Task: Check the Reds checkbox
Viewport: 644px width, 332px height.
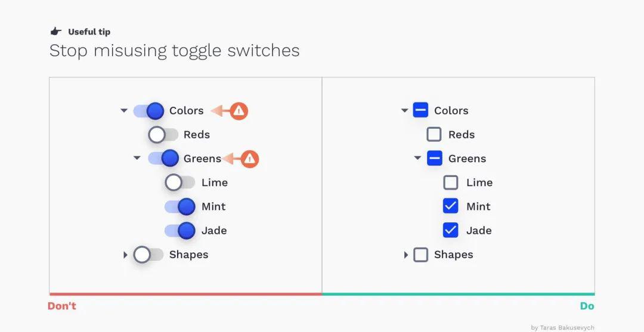Action: click(x=434, y=134)
